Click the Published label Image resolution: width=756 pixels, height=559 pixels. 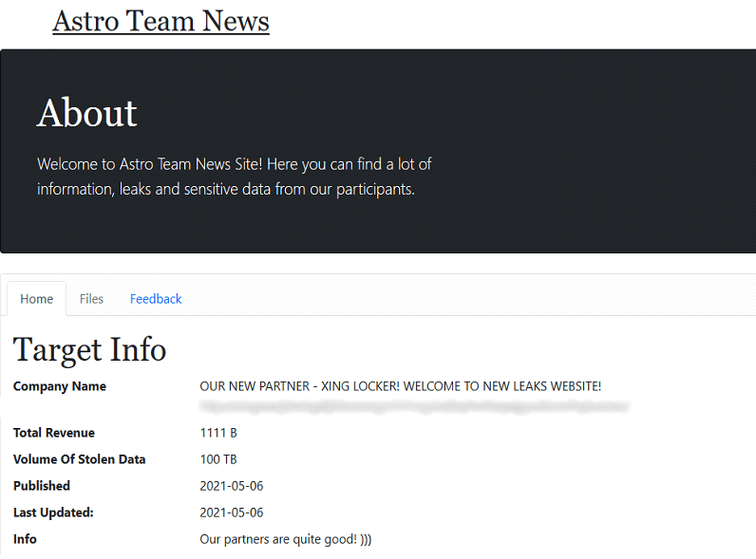pyautogui.click(x=42, y=486)
